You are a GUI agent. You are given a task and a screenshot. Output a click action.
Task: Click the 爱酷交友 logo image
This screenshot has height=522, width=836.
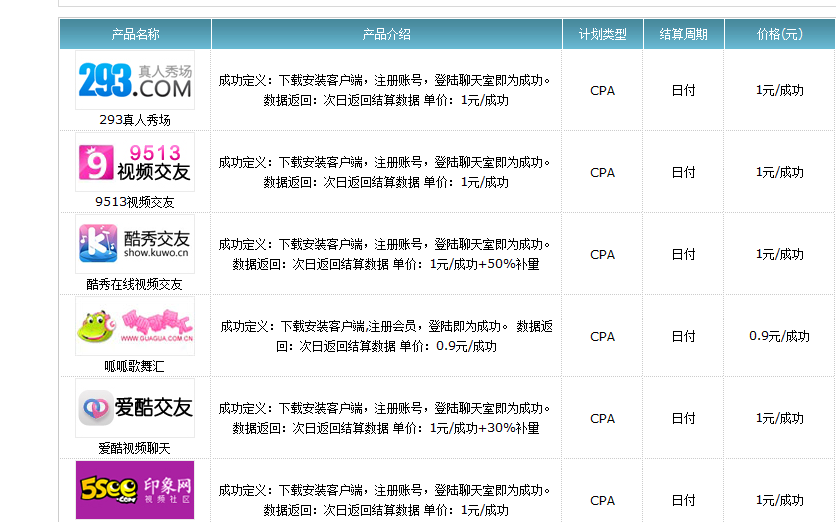tap(135, 409)
